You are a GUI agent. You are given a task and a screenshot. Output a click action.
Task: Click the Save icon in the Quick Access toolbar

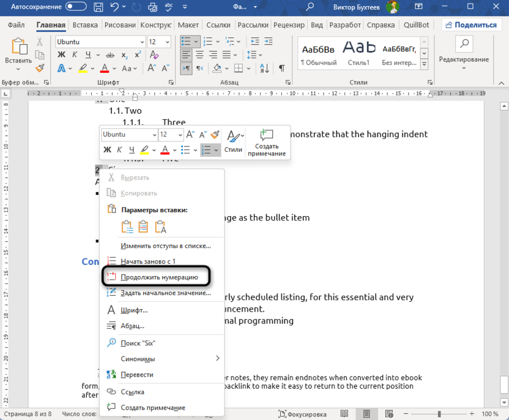97,6
